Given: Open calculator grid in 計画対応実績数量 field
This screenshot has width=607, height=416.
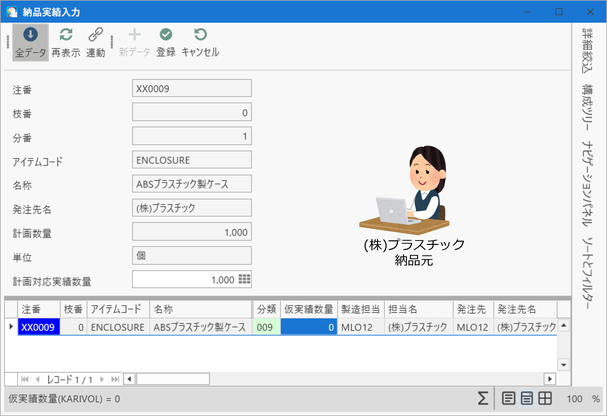Looking at the screenshot, I should [x=244, y=279].
